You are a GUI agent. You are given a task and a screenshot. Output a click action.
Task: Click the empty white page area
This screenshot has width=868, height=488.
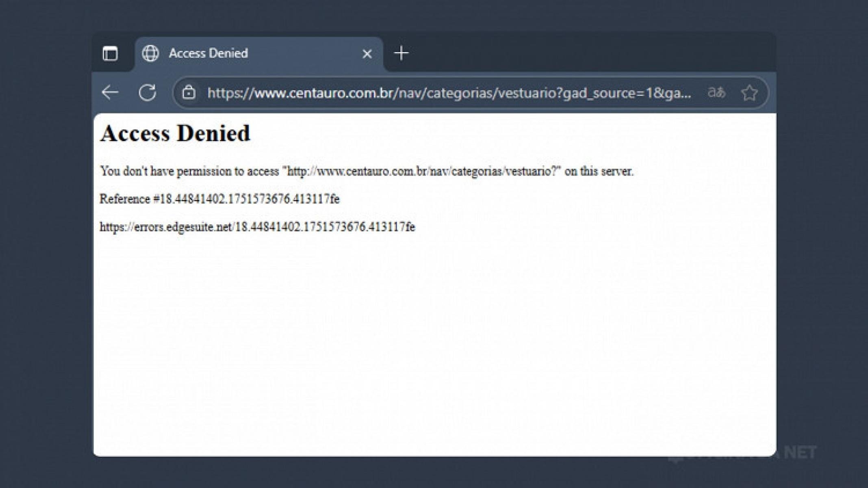pos(434,345)
